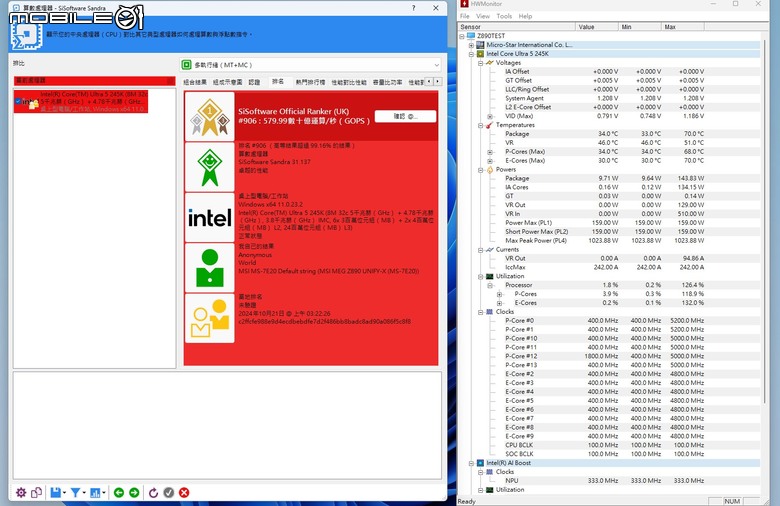The height and width of the screenshot is (506, 780).
Task: Open HWMonitor's Help menu
Action: [525, 16]
